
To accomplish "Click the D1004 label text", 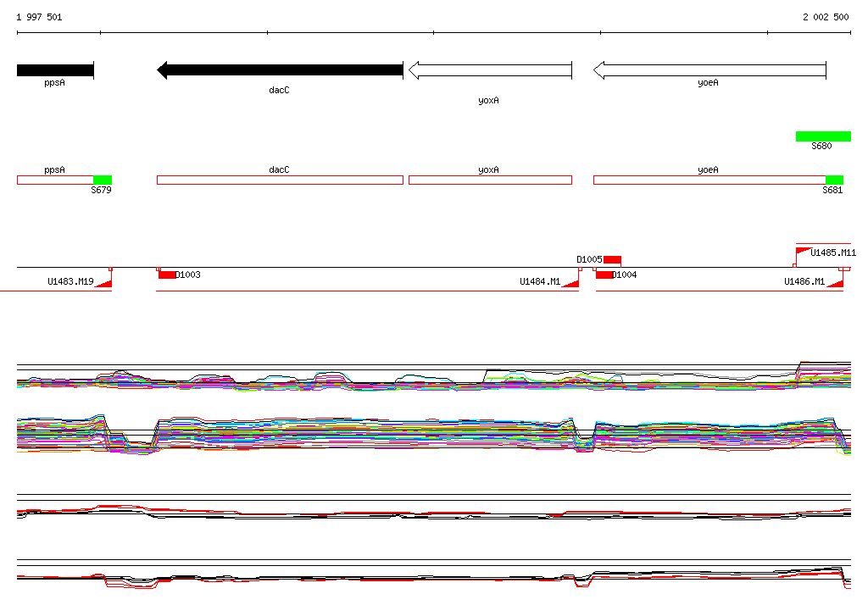I will (x=624, y=275).
